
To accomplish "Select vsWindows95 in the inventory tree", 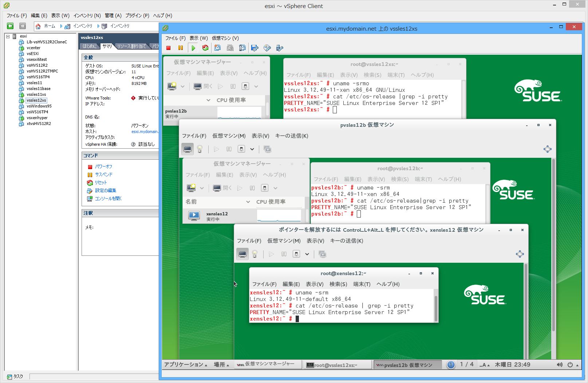I will (x=39, y=106).
